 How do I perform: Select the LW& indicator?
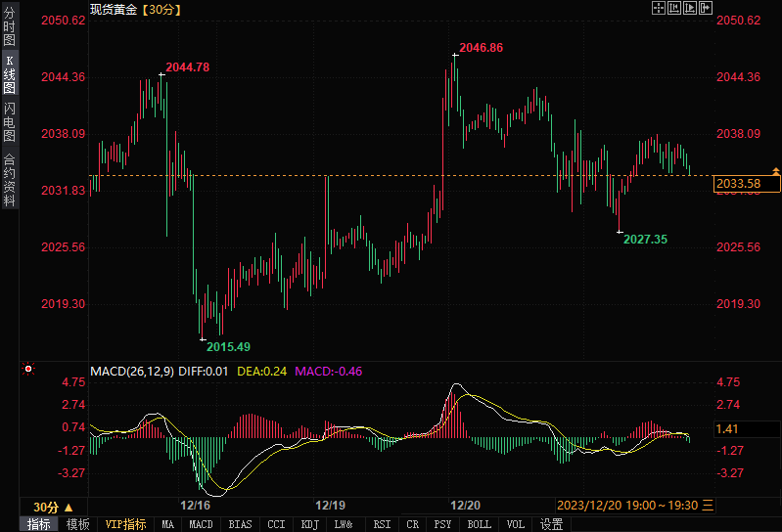pyautogui.click(x=344, y=524)
